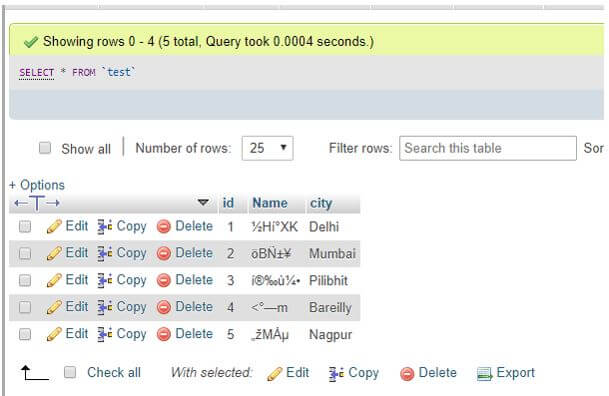This screenshot has height=396, width=609.
Task: Click the id cell with value 5
Action: [x=230, y=334]
